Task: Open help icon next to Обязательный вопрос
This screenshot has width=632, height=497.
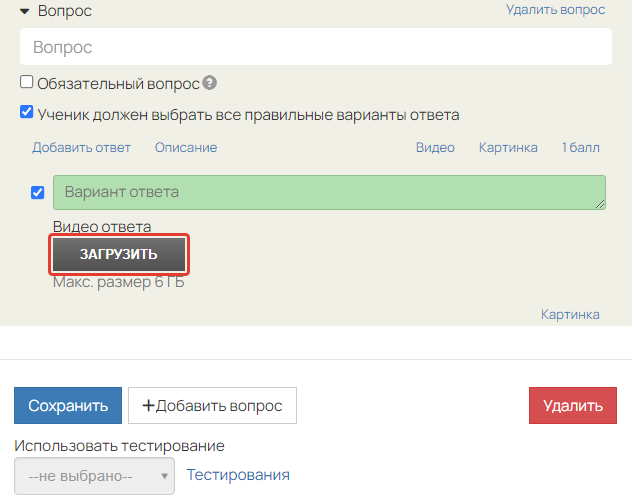Action: point(210,83)
